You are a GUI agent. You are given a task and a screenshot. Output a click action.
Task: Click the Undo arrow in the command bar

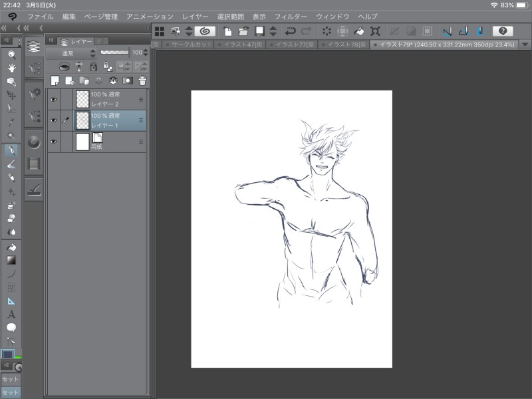[291, 31]
